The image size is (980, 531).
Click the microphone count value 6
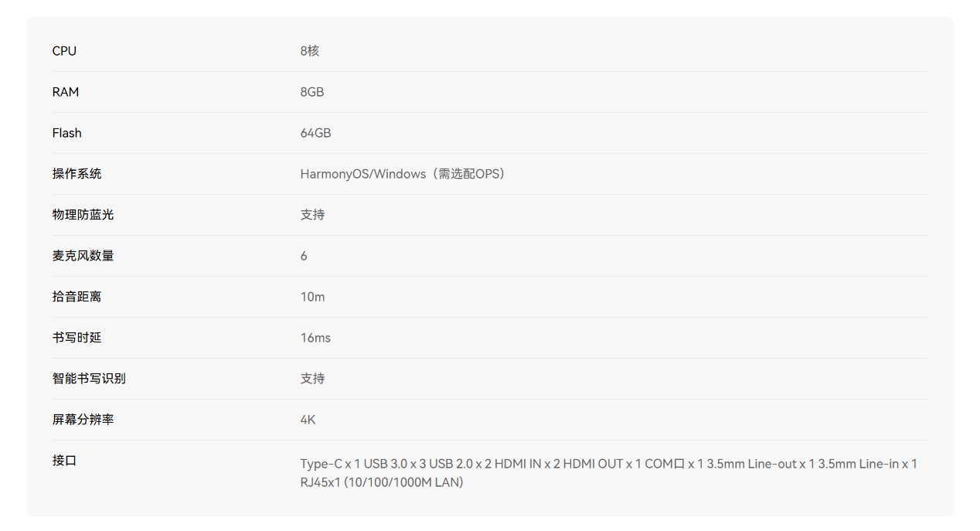[x=304, y=256]
